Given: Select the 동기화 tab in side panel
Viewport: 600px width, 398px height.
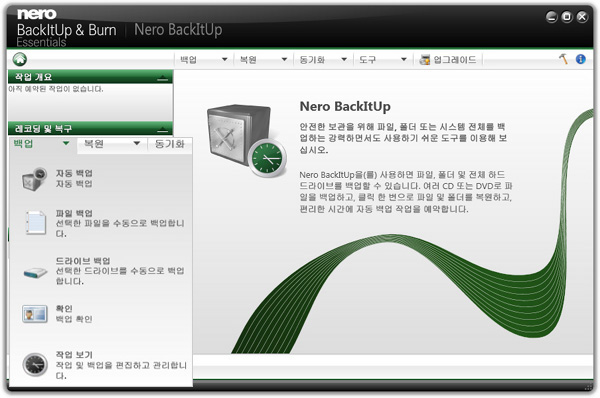Looking at the screenshot, I should click(170, 144).
